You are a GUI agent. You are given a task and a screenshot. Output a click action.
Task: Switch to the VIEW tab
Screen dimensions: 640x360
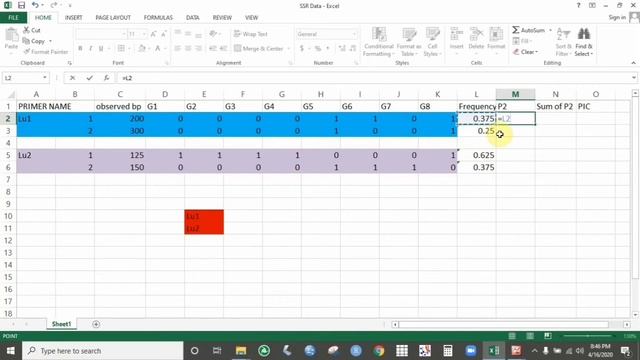[251, 18]
